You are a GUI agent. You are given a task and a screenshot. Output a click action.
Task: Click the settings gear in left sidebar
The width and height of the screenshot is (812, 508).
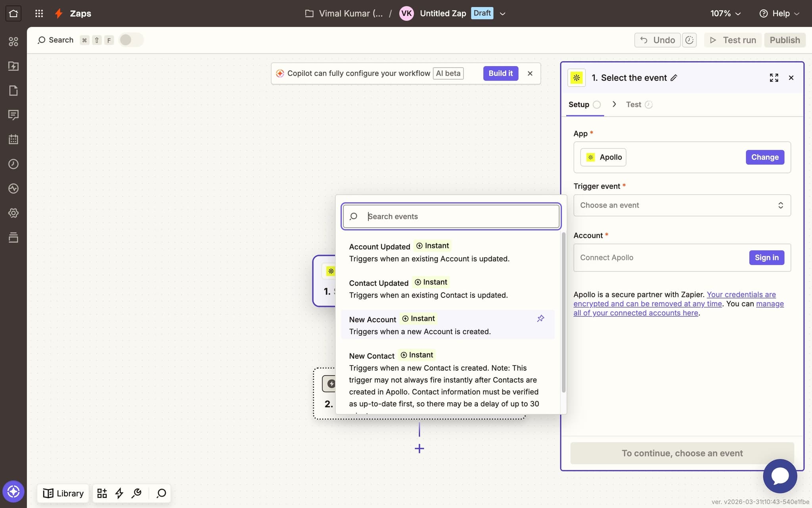click(x=13, y=213)
